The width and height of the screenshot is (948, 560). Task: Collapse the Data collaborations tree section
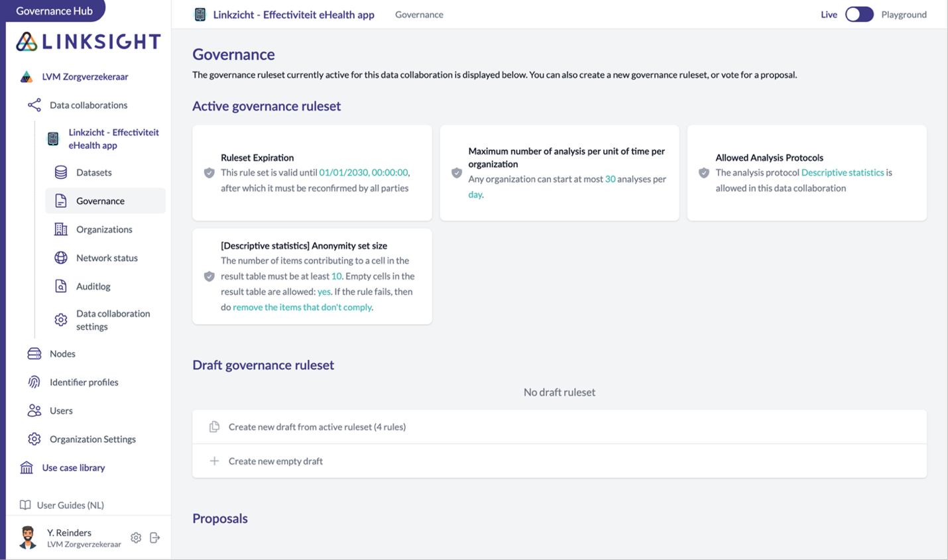(x=88, y=105)
